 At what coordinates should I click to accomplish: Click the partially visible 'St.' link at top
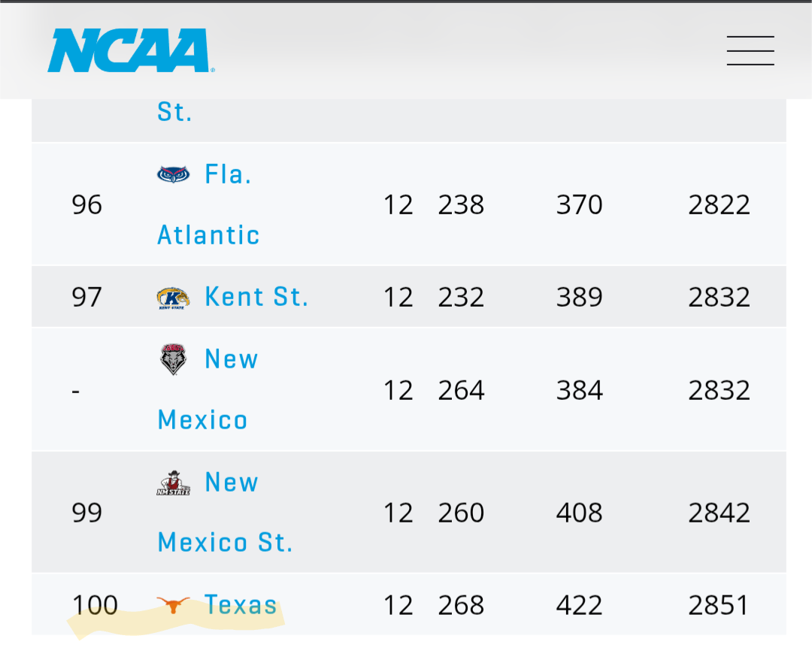tap(174, 112)
